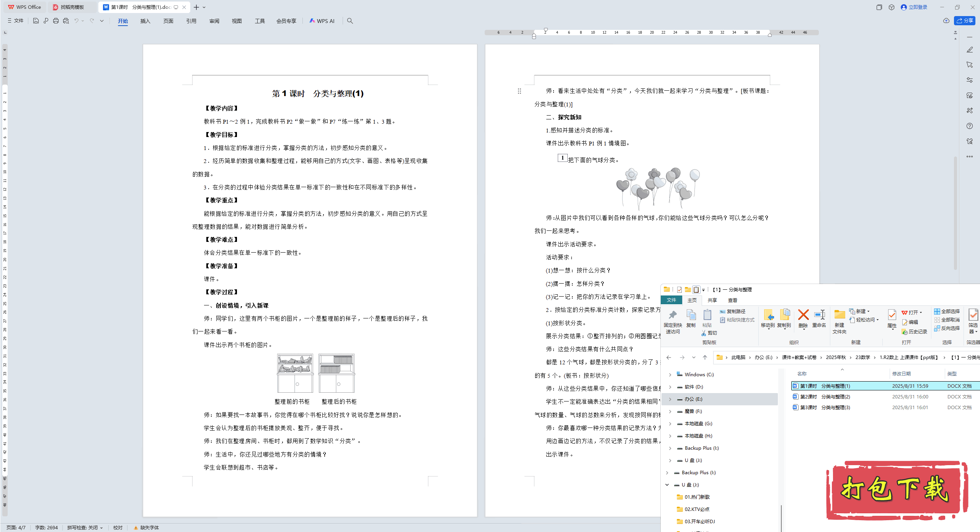Click the save icon in quick toolbar
Screen dimensions: 980x532
36,21
